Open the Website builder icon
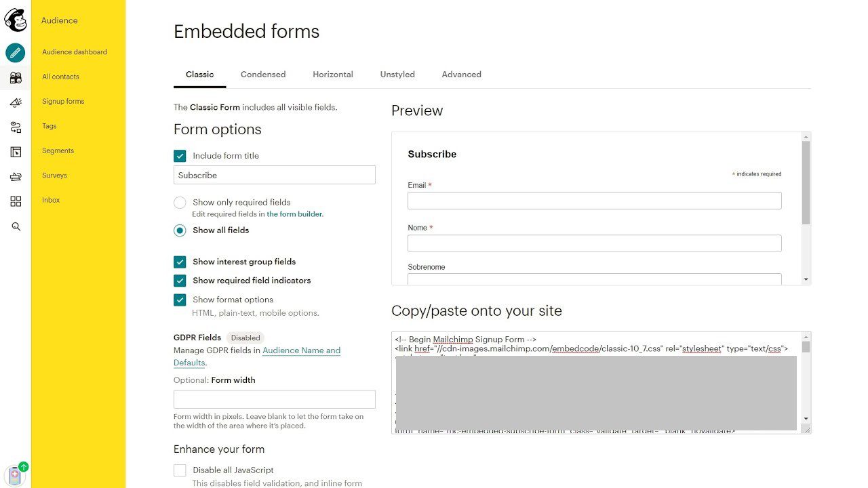Image resolution: width=868 pixels, height=488 pixels. (x=15, y=152)
